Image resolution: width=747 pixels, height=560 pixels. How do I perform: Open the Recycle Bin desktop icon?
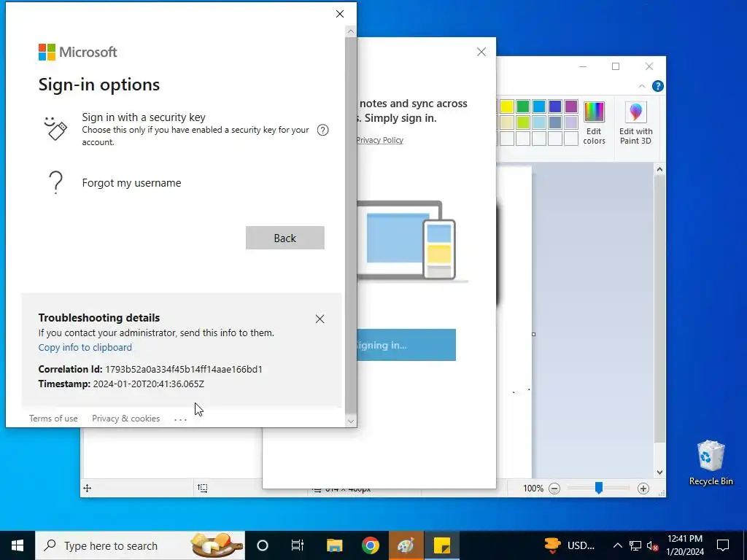tap(711, 463)
